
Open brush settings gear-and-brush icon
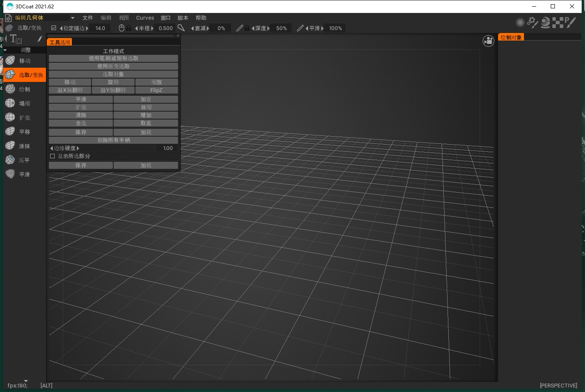(532, 22)
